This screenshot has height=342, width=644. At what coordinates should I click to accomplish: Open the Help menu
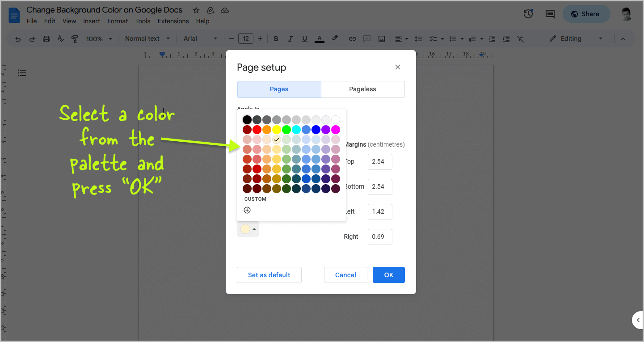pos(202,21)
